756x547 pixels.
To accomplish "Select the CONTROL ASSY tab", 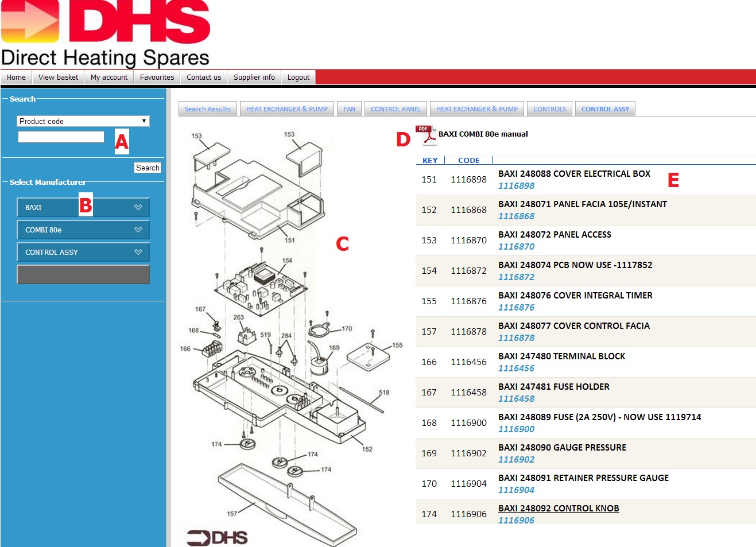I will tap(605, 109).
